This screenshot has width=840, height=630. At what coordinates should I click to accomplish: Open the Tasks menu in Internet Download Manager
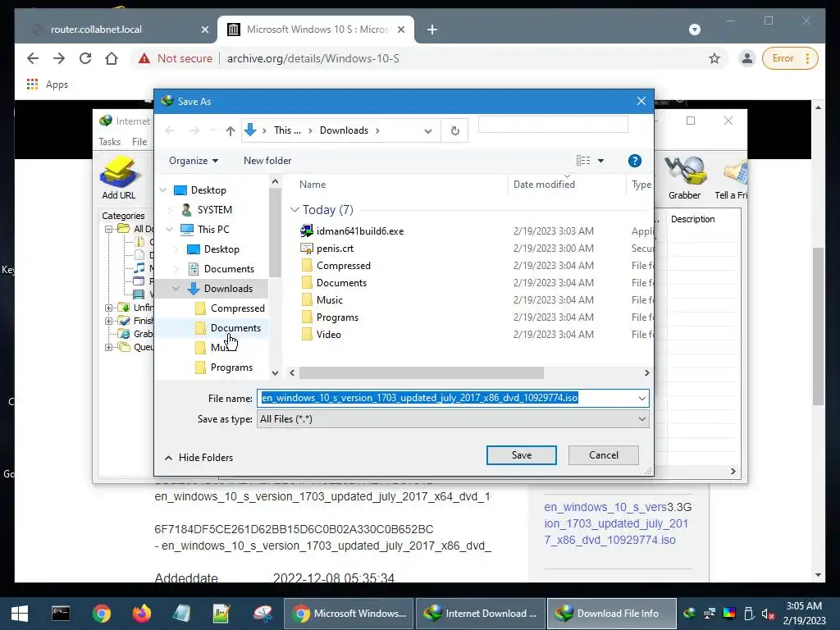pyautogui.click(x=109, y=142)
